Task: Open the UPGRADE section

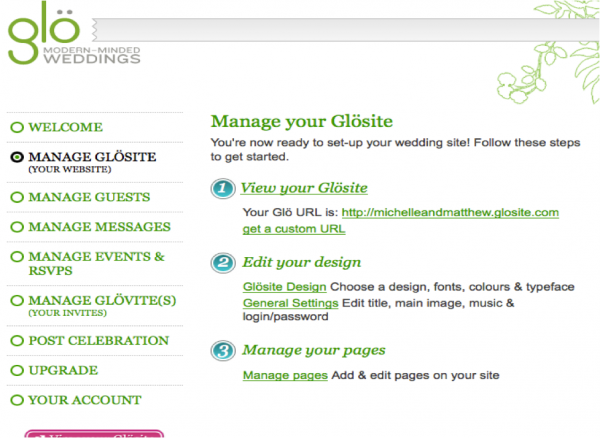Action: tap(63, 370)
